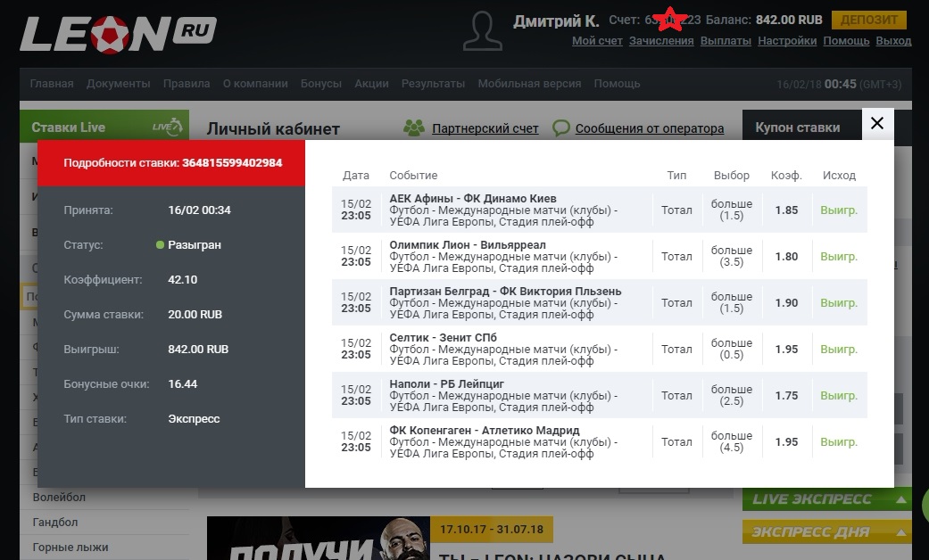Click the total coefficient 42.10
This screenshot has height=560, width=929.
tap(182, 279)
